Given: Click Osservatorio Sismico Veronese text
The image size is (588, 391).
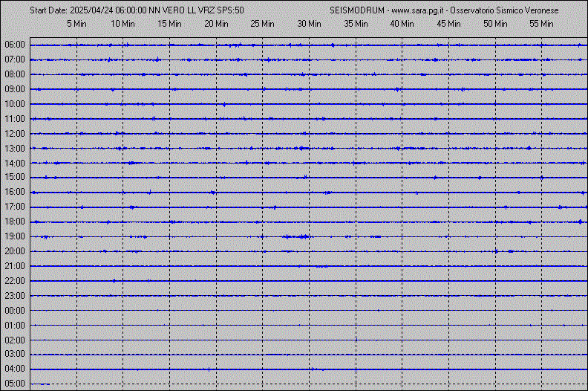Looking at the screenshot, I should [x=504, y=10].
